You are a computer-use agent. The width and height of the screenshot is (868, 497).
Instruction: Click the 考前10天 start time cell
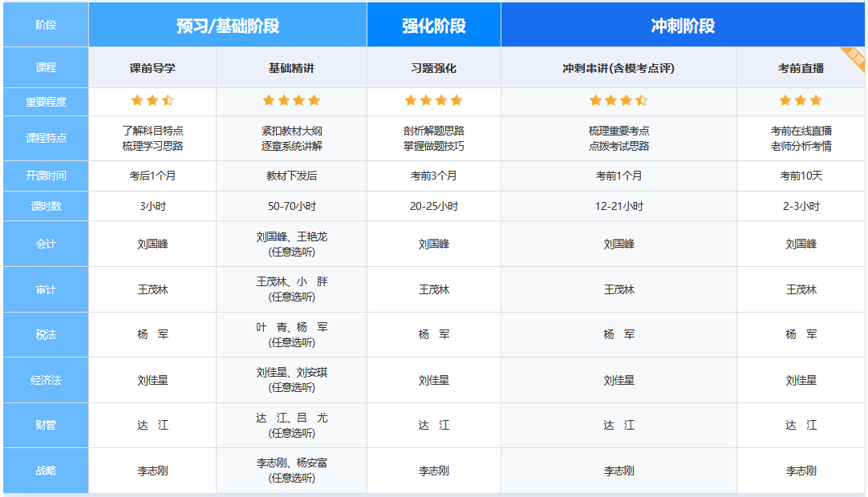(801, 176)
